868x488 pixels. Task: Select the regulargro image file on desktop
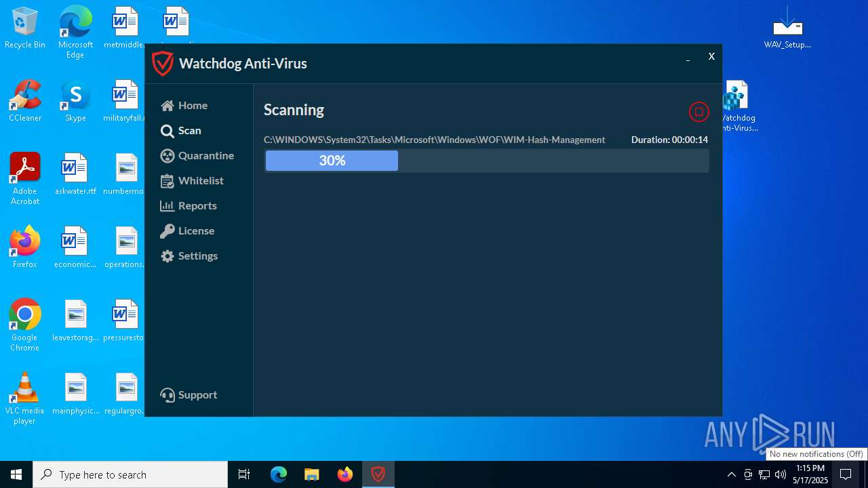[125, 394]
